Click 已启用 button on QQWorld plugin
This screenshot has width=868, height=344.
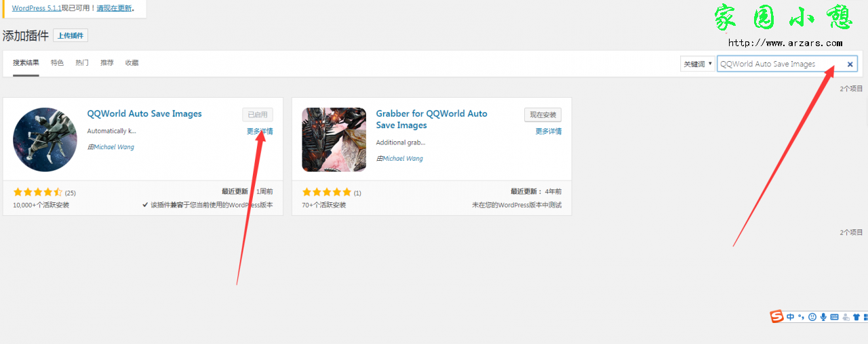258,115
